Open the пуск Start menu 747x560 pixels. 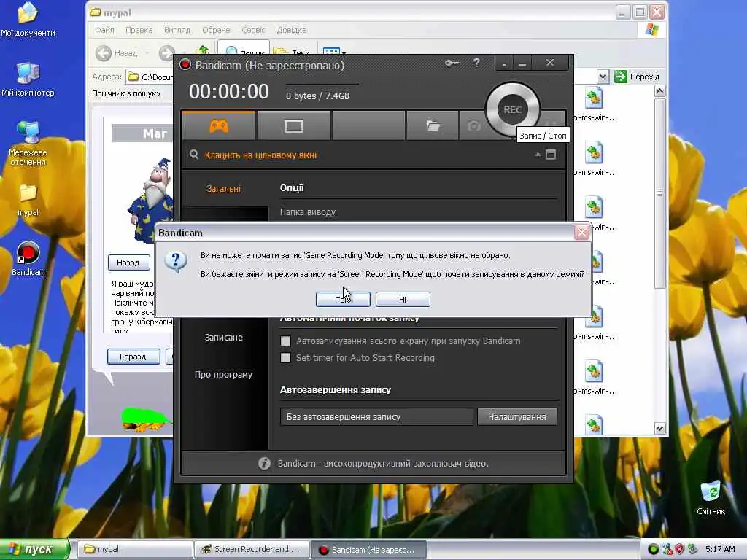34,550
